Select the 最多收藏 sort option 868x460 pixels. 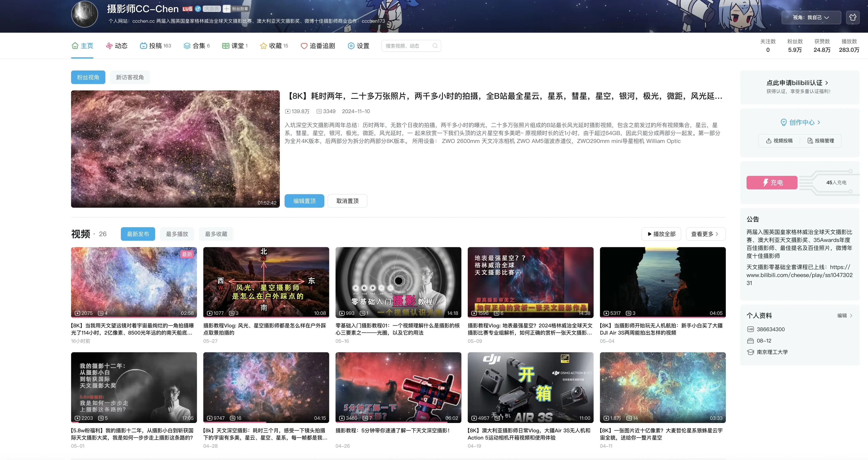(216, 234)
